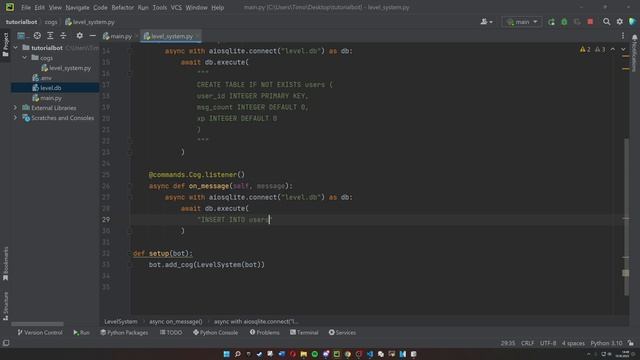
Task: Select level_system.py in project tree
Action: tap(66, 68)
